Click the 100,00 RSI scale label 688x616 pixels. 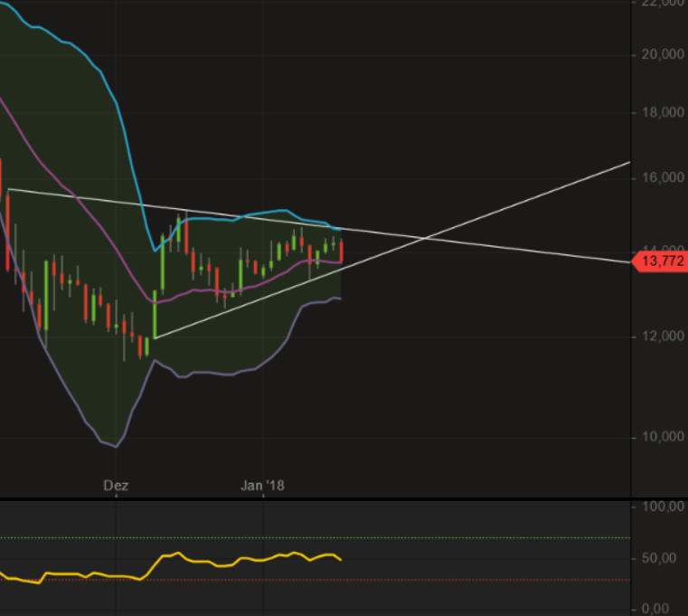(x=663, y=507)
